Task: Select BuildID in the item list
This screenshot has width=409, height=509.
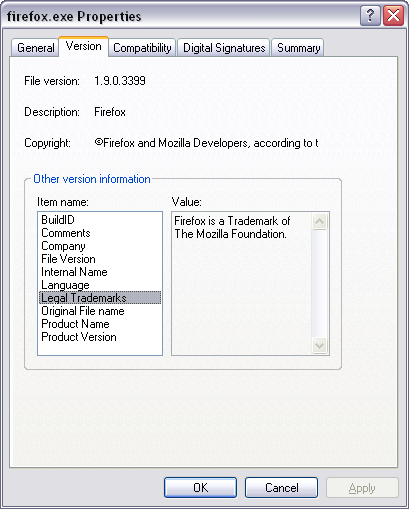Action: coord(100,220)
